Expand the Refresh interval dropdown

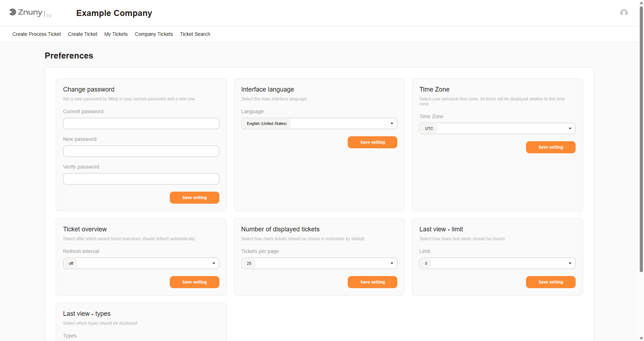point(213,263)
